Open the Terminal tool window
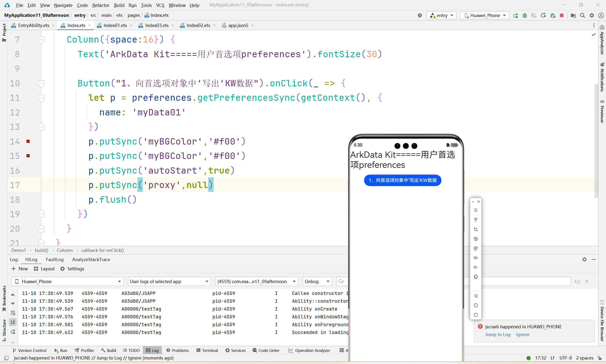The image size is (606, 364). 207,350
